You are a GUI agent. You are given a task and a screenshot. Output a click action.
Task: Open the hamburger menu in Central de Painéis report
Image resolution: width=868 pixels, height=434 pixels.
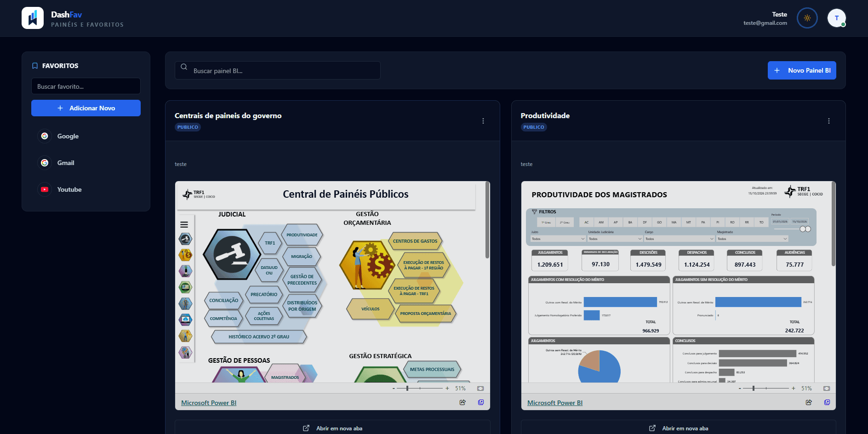coord(184,225)
